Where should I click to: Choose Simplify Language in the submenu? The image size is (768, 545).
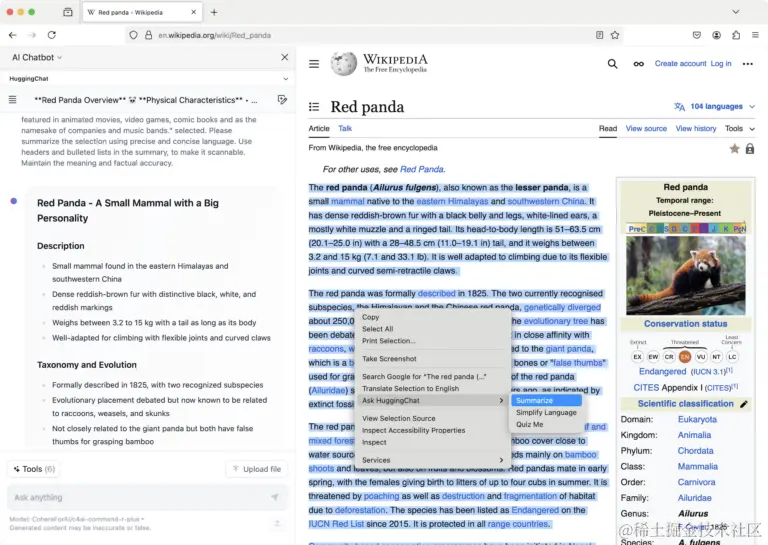[546, 412]
